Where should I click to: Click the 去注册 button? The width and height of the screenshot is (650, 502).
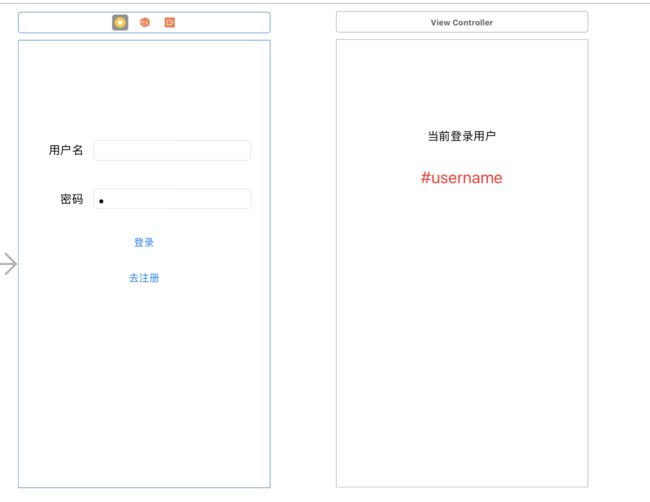pos(144,278)
